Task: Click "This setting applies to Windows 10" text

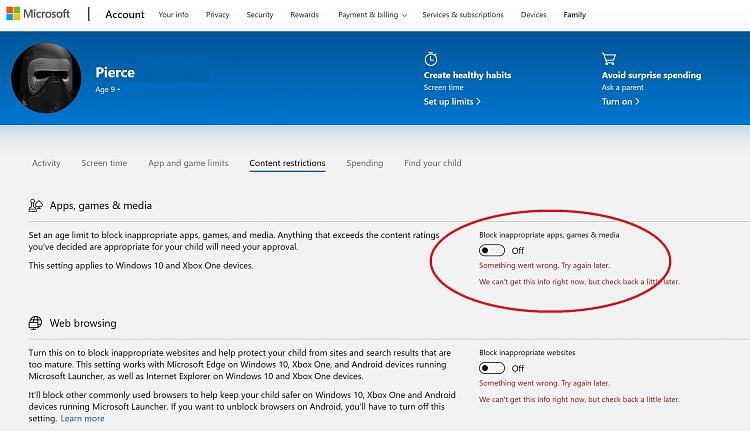Action: tap(141, 265)
